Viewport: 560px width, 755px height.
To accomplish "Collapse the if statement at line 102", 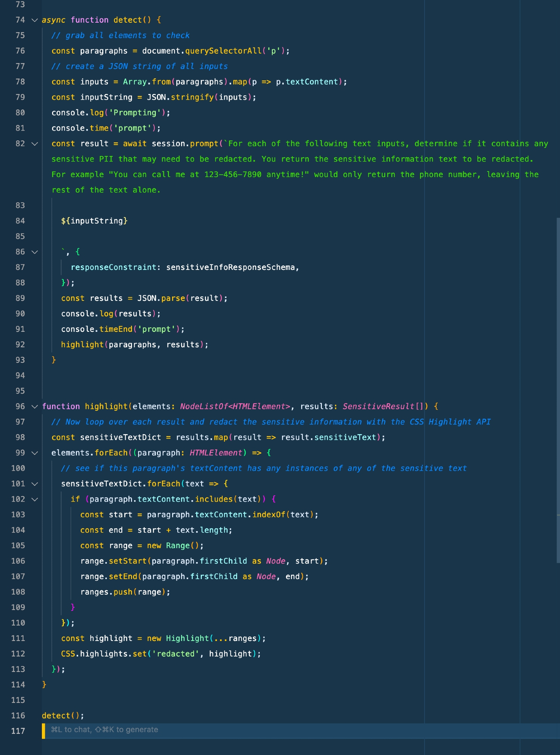I will [x=35, y=499].
